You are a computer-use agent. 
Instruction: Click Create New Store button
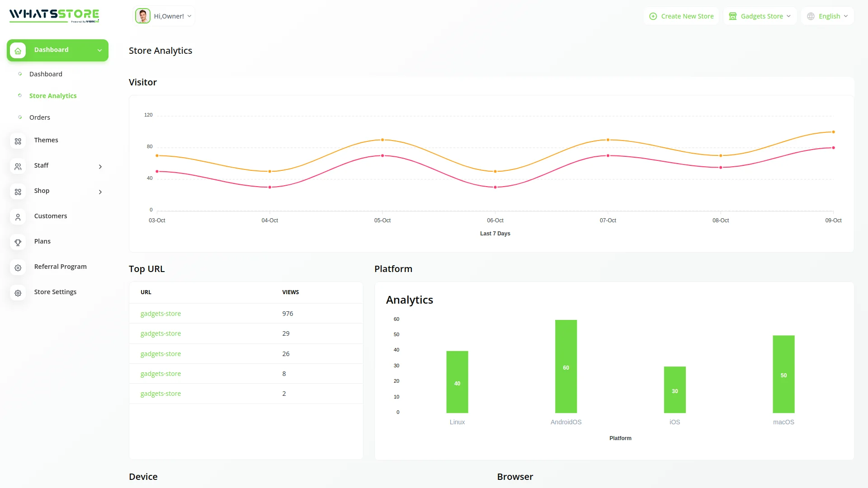(x=681, y=16)
